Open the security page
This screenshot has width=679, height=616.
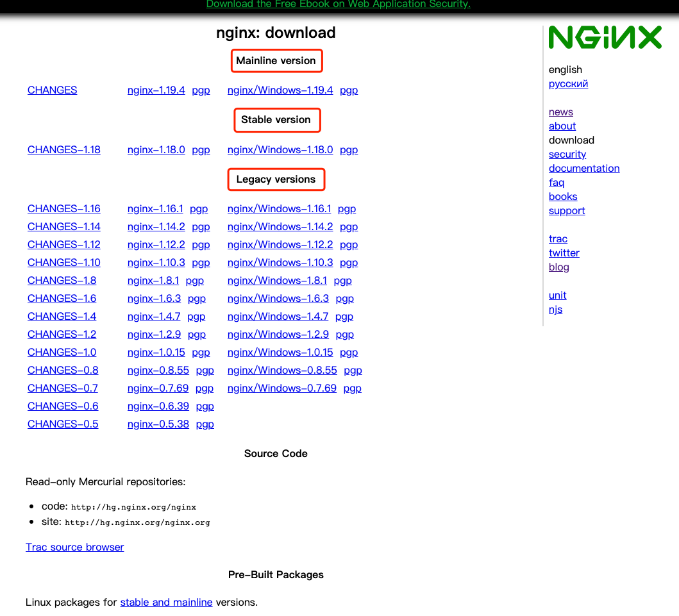click(x=567, y=154)
